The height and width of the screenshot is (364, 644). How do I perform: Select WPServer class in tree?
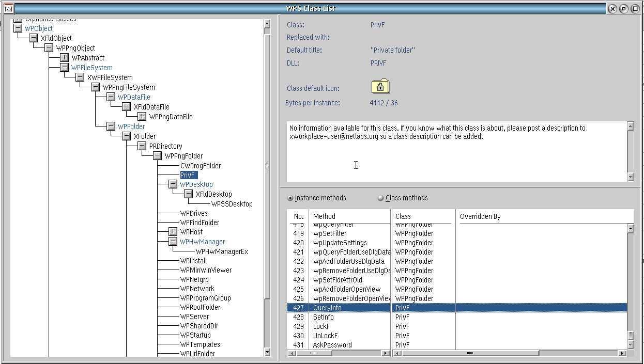[194, 316]
